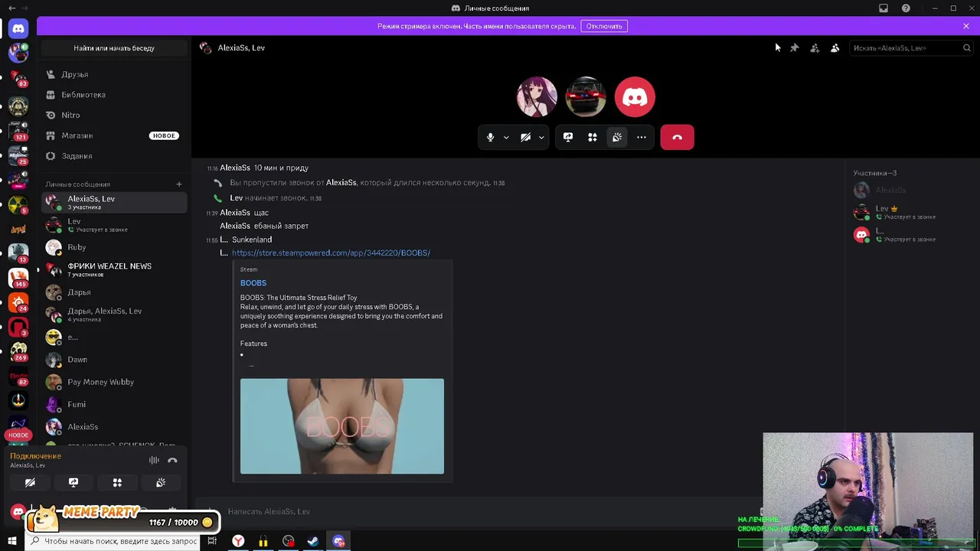Open the Ruby direct message
This screenshot has width=980, height=551.
[x=114, y=247]
